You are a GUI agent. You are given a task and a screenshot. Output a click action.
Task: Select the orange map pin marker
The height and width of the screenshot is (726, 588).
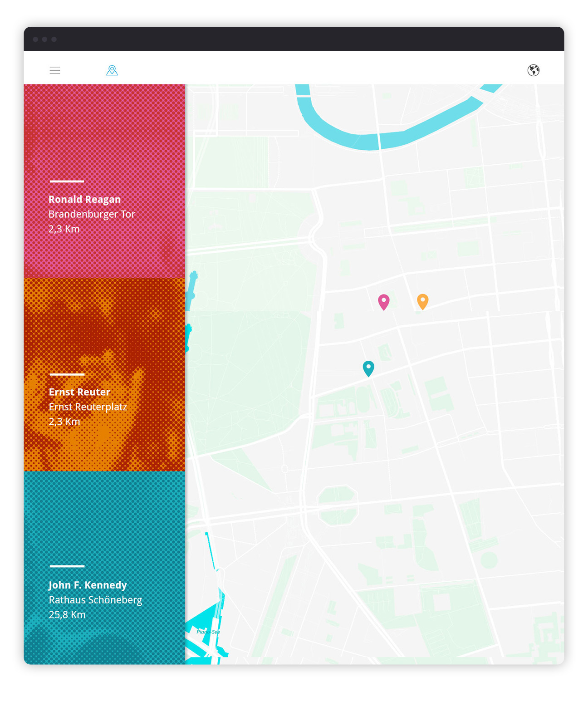pos(422,302)
